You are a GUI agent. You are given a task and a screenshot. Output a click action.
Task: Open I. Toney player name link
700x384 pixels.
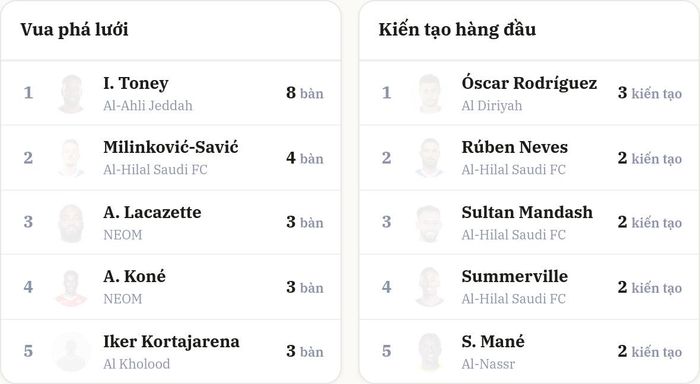tap(136, 83)
